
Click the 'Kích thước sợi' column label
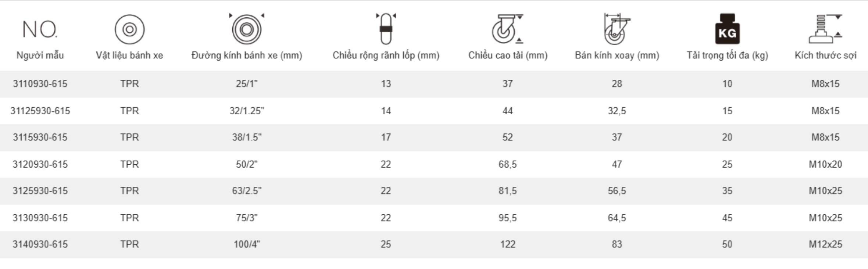[825, 55]
